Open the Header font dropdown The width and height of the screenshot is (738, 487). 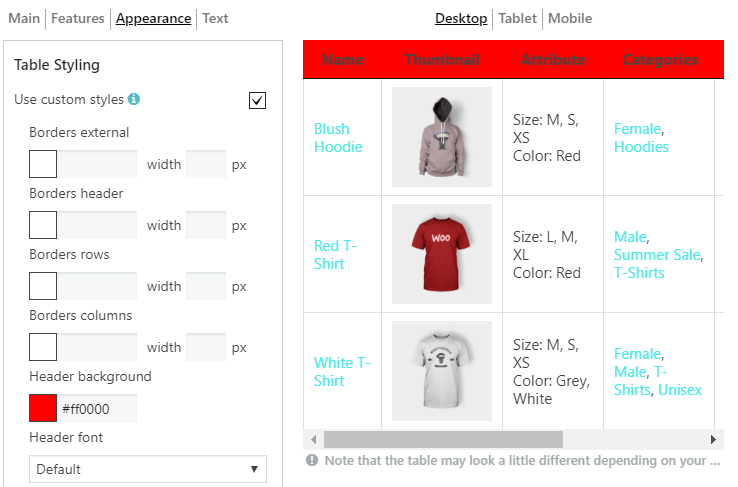148,469
